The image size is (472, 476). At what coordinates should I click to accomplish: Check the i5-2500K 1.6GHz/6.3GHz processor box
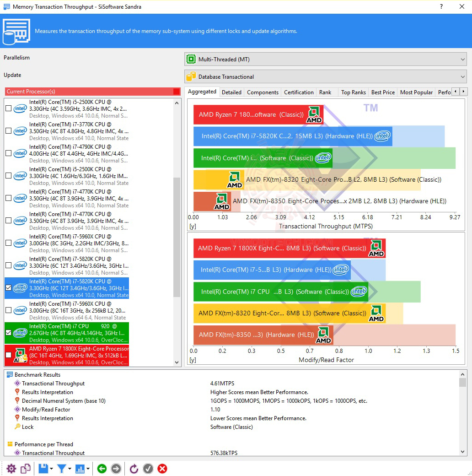click(9, 176)
